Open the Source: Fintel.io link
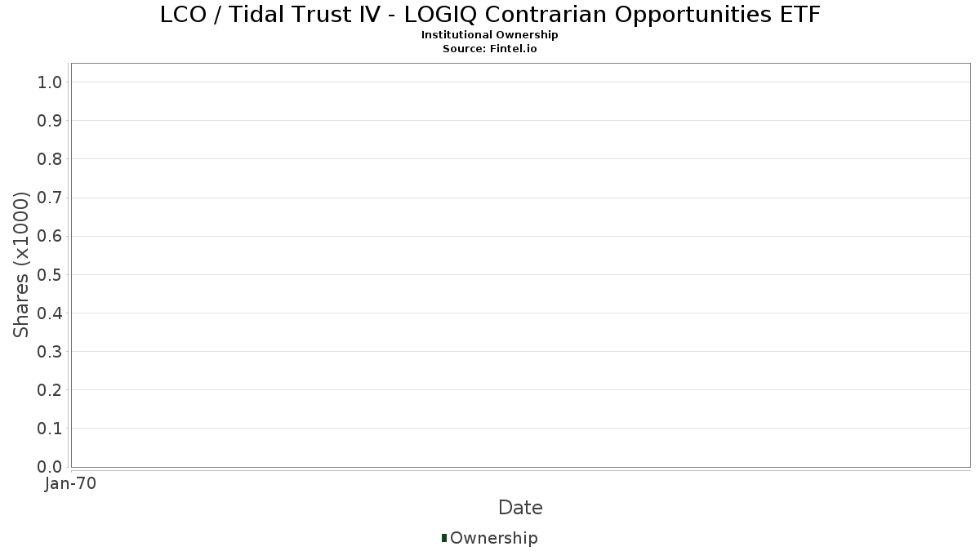This screenshot has height=551, width=980. pyautogui.click(x=490, y=49)
